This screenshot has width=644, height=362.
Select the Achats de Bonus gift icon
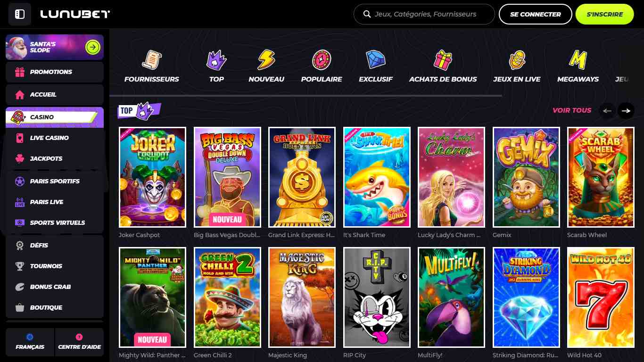pos(443,60)
